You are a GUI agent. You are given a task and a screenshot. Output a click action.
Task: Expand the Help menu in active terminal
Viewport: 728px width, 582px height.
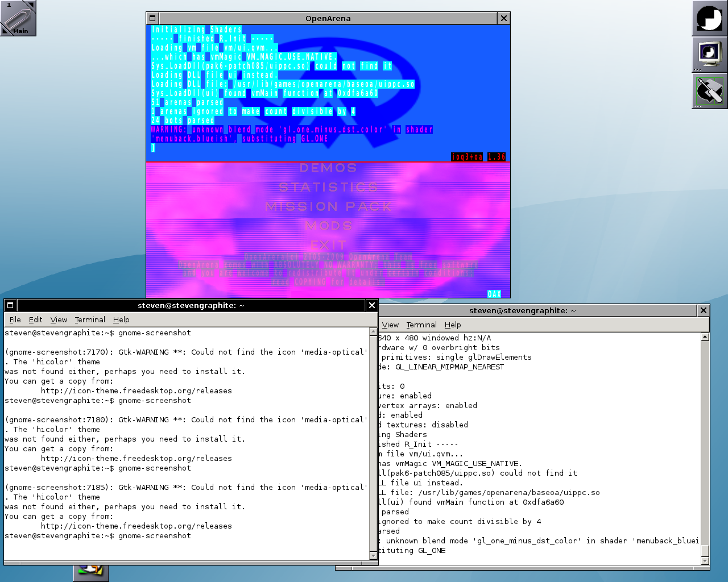coord(121,320)
